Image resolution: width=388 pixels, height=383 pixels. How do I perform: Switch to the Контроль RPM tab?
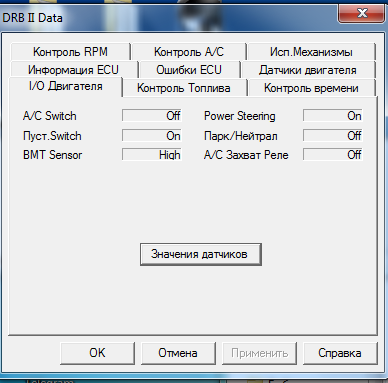pos(70,52)
